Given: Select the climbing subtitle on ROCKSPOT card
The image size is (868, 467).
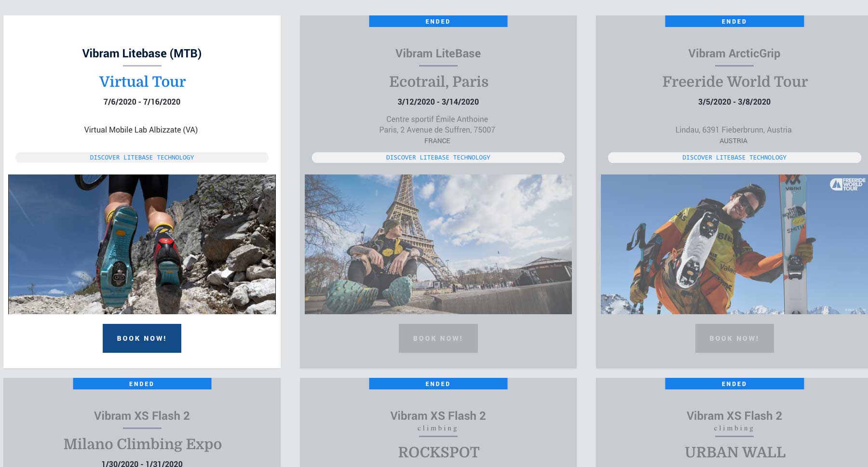Looking at the screenshot, I should 437,428.
